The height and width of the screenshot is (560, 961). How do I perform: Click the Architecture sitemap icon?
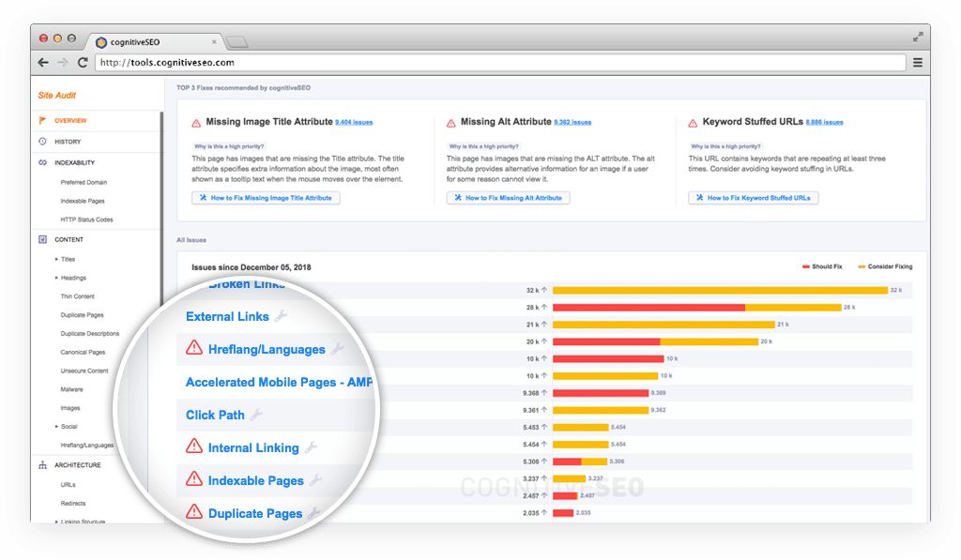click(x=42, y=465)
